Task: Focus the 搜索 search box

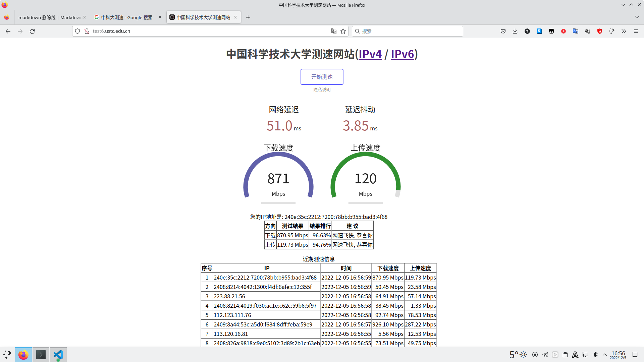Action: click(408, 31)
